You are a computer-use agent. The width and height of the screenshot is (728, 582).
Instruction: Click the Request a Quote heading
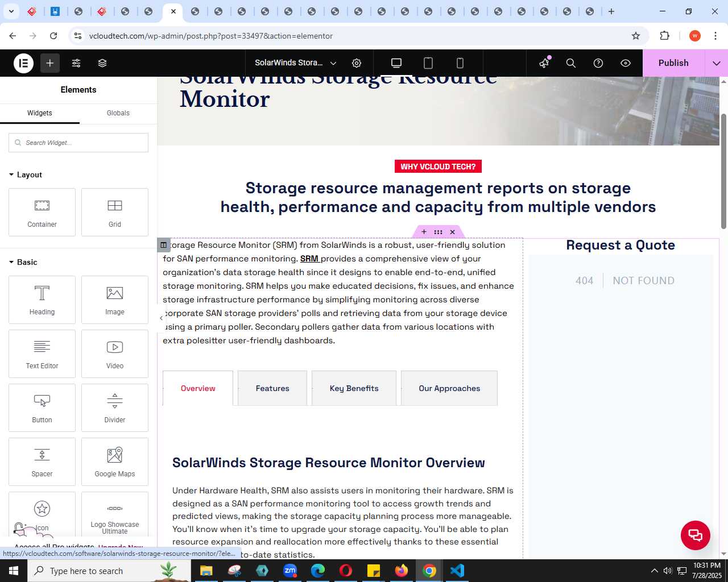coord(621,245)
